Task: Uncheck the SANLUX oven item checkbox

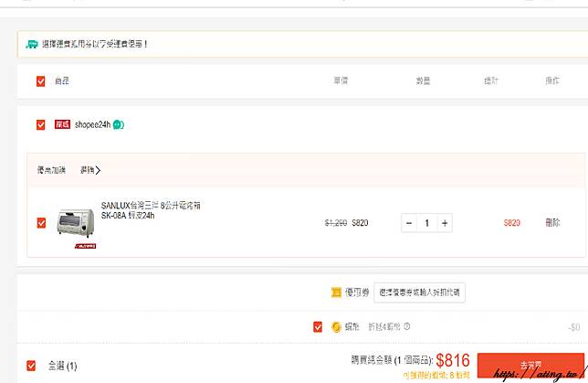Action: pyautogui.click(x=41, y=223)
